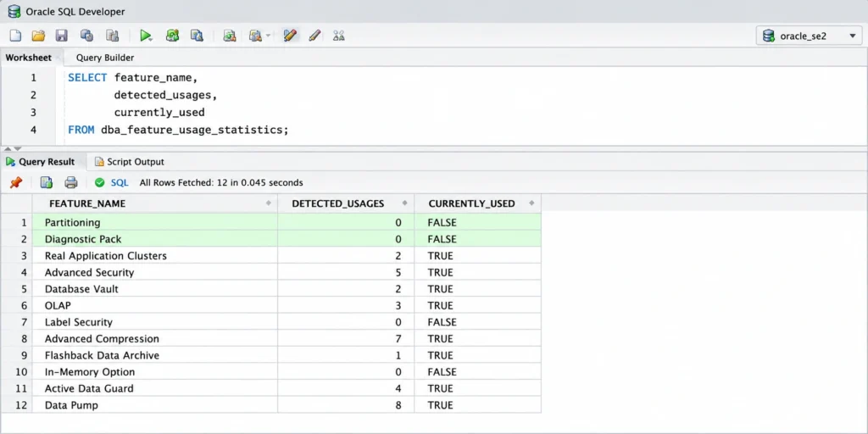This screenshot has height=434, width=868.
Task: Open the Script Output tab
Action: click(x=130, y=162)
